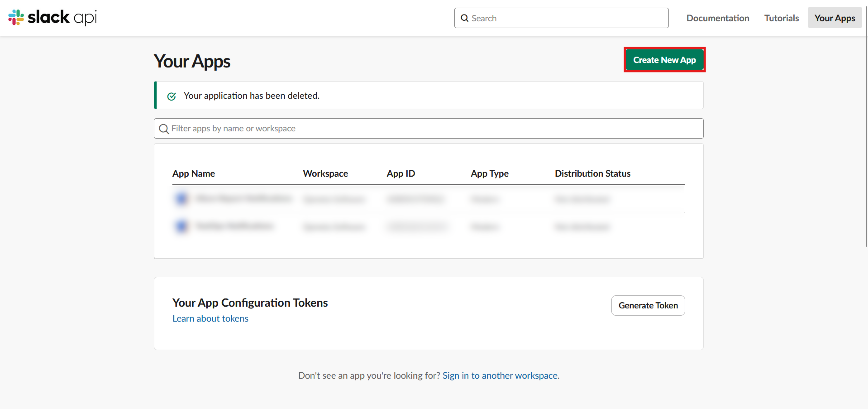
Task: Click the search magnifier icon in header
Action: [464, 18]
